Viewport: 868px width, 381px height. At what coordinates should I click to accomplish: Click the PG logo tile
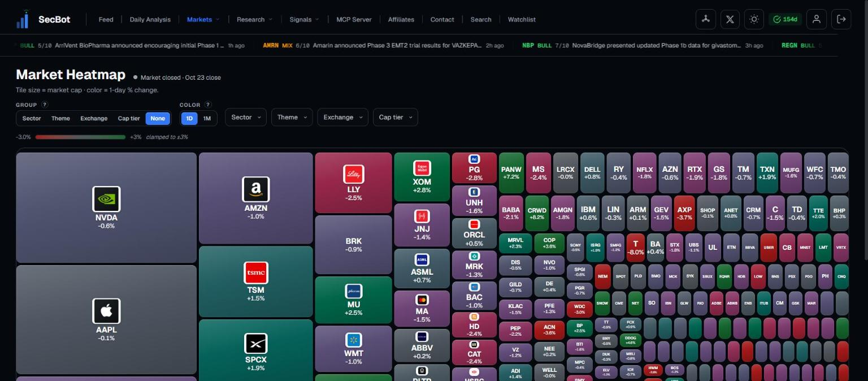point(474,159)
